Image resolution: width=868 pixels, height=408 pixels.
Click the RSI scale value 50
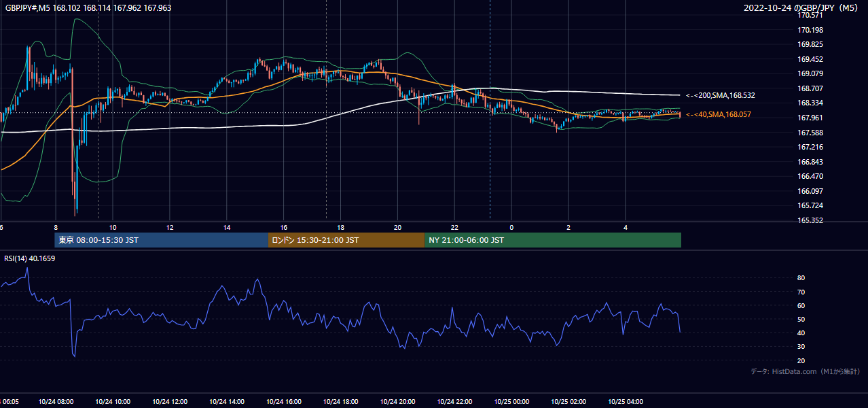pyautogui.click(x=801, y=319)
